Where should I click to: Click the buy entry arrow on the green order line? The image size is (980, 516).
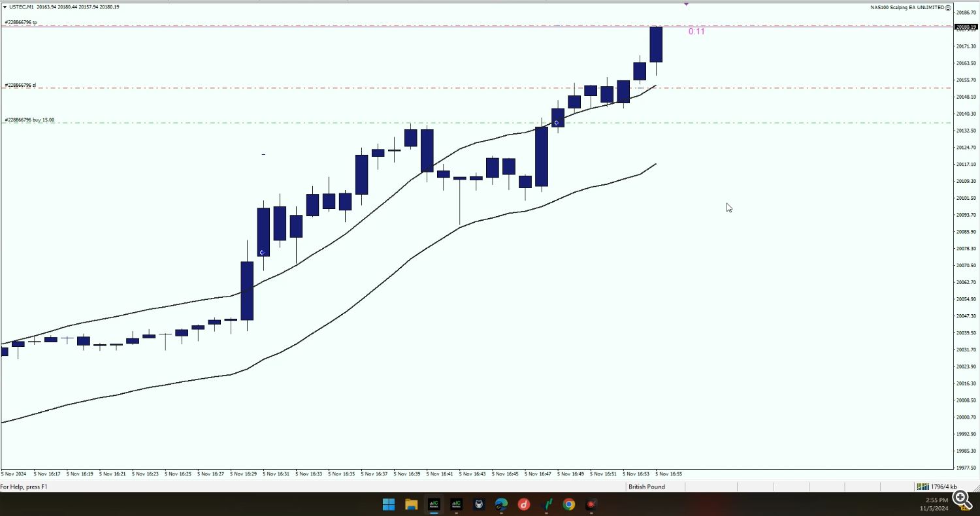pyautogui.click(x=556, y=123)
